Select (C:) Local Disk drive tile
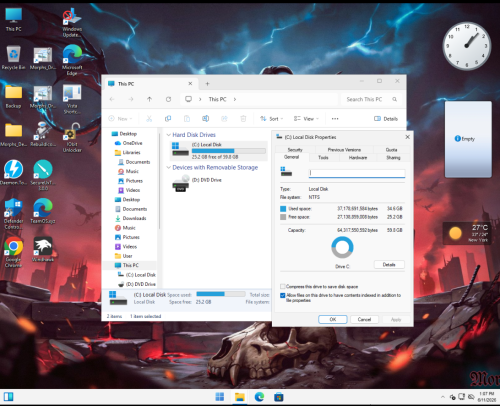This screenshot has width=500, height=406. click(x=218, y=150)
